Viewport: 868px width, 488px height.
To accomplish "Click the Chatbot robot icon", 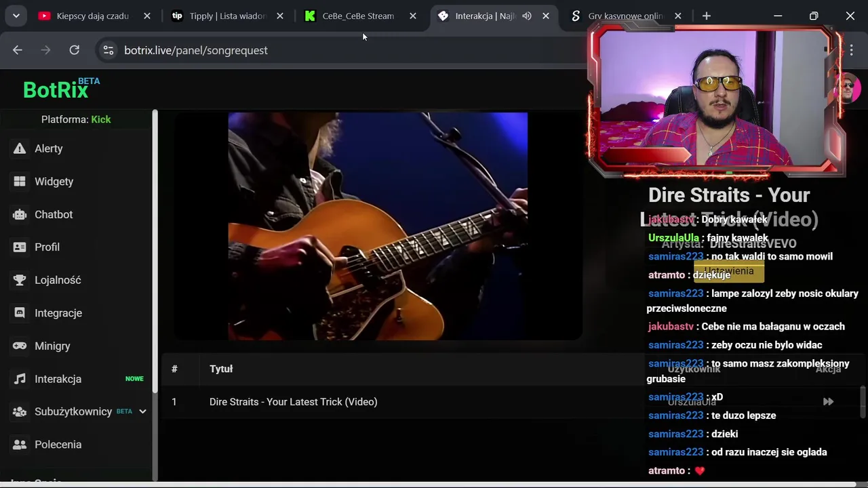I will [x=20, y=214].
